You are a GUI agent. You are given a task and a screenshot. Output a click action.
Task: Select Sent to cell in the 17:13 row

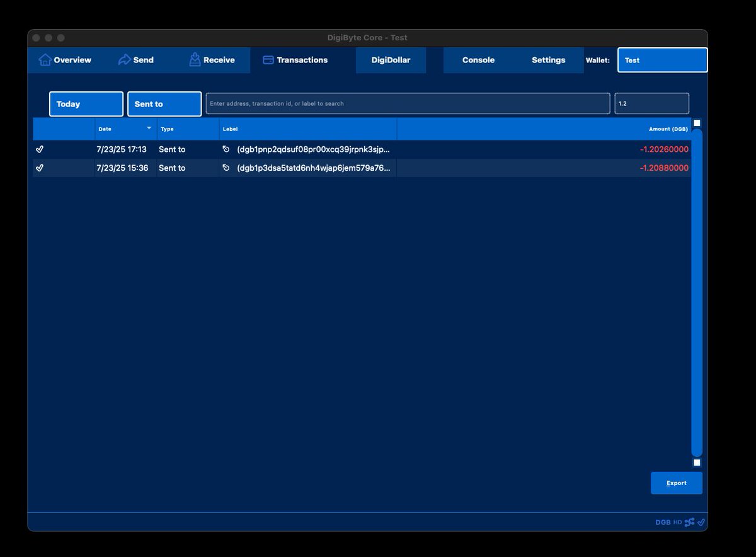click(188, 149)
